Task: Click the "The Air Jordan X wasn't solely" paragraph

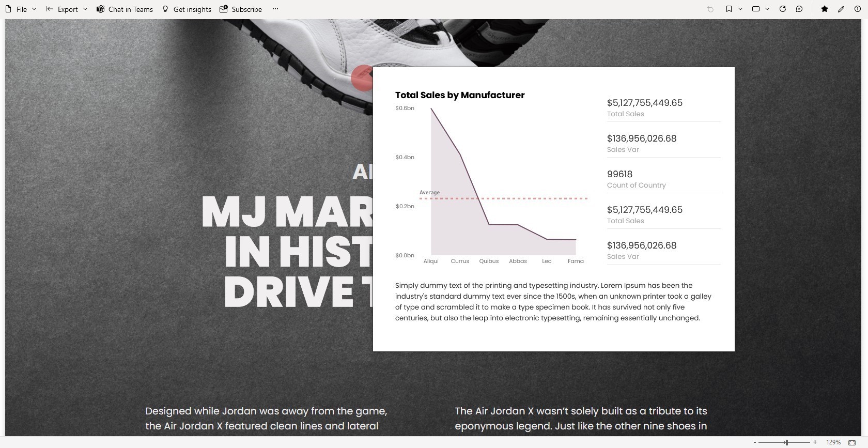Action: click(x=581, y=419)
